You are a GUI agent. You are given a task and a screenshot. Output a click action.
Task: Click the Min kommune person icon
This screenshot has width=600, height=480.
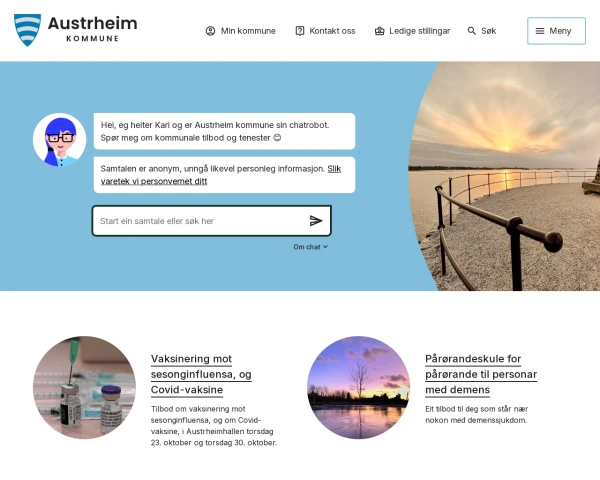click(210, 31)
